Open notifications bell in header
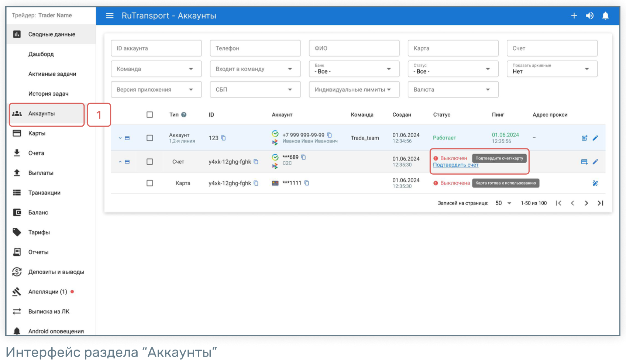626x364 pixels. (x=605, y=16)
